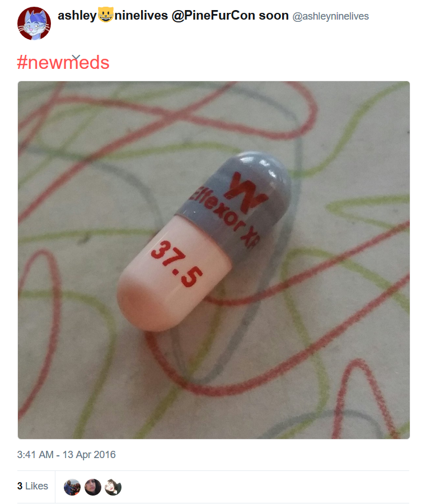Click the display name ashley ninelives
The height and width of the screenshot is (504, 426).
[x=173, y=16]
